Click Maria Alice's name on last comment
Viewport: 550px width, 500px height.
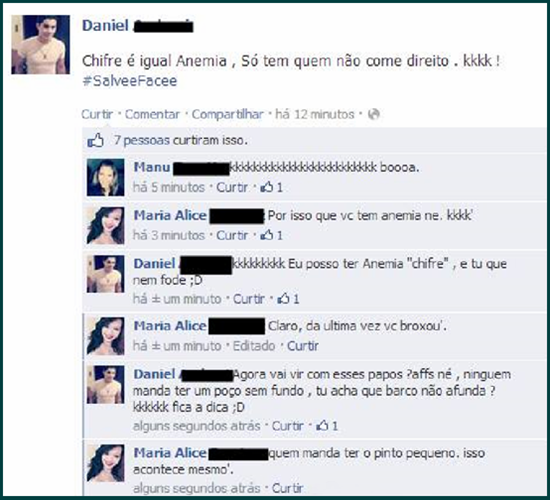tap(170, 453)
